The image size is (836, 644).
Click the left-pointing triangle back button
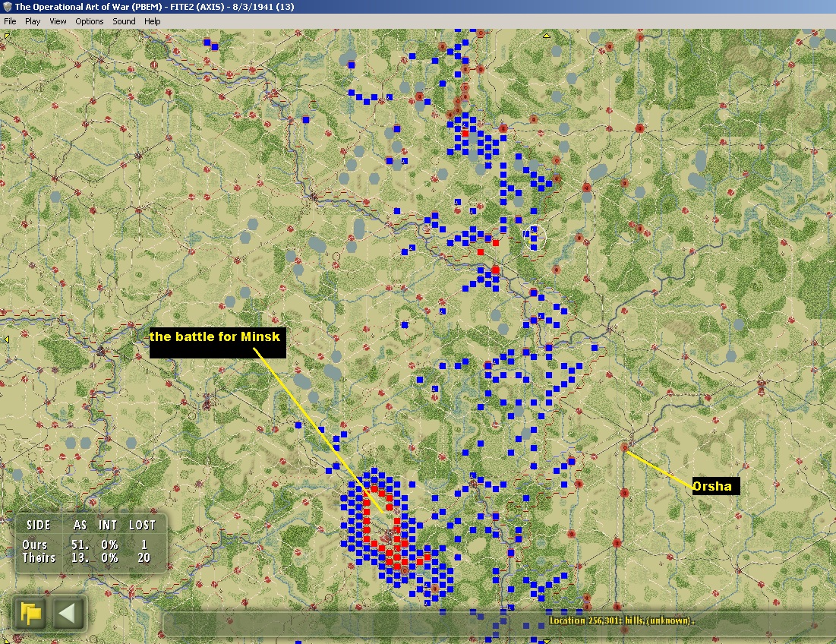coord(68,613)
